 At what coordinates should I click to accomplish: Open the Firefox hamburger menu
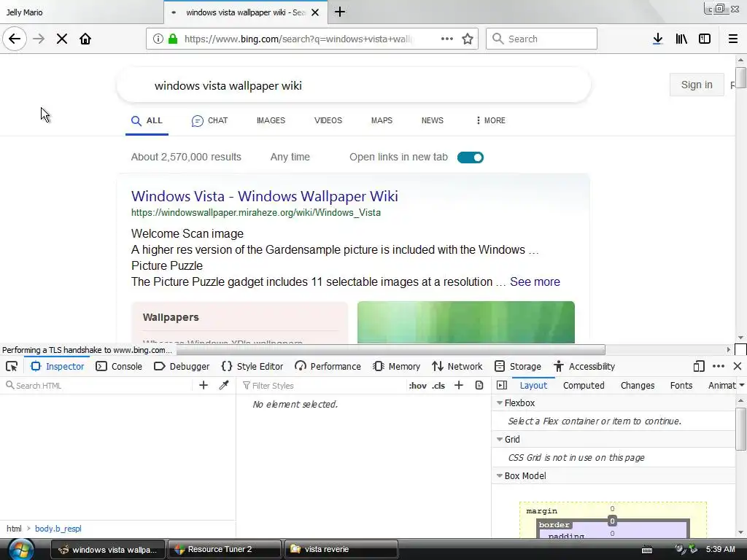pos(733,39)
